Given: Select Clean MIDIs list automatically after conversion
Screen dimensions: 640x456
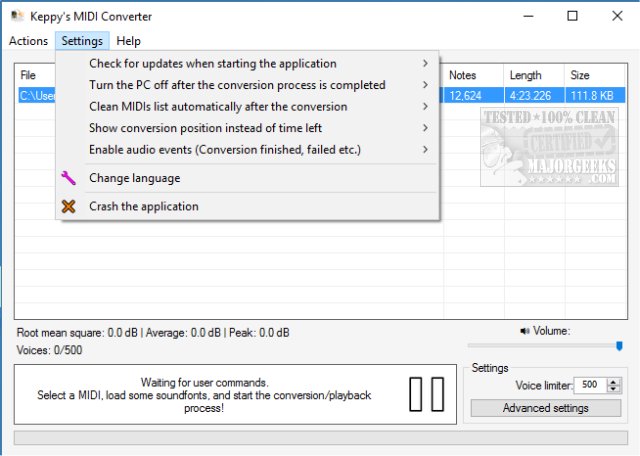Looking at the screenshot, I should coord(247,107).
